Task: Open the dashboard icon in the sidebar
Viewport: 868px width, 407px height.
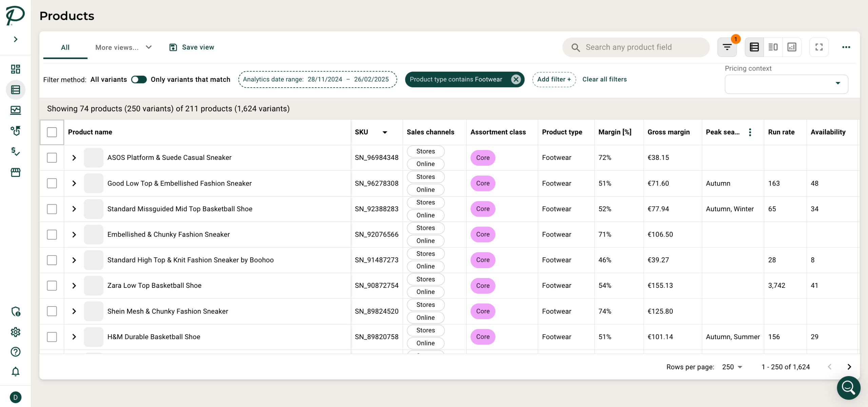Action: (x=16, y=69)
